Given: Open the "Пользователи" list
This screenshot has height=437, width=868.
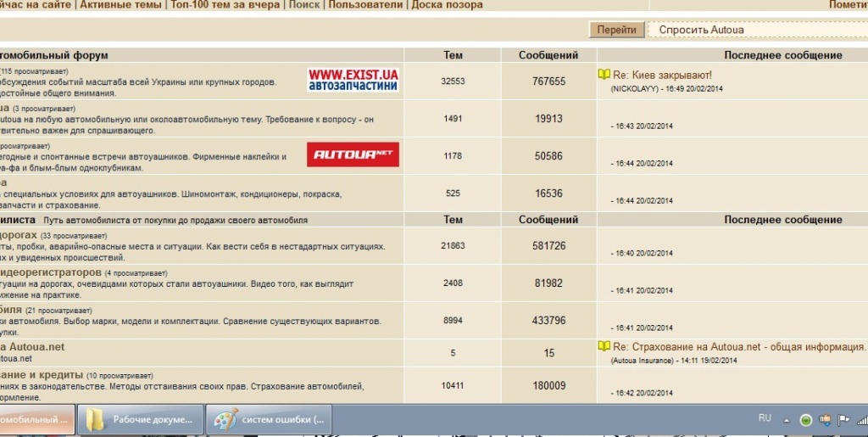Looking at the screenshot, I should click(365, 5).
